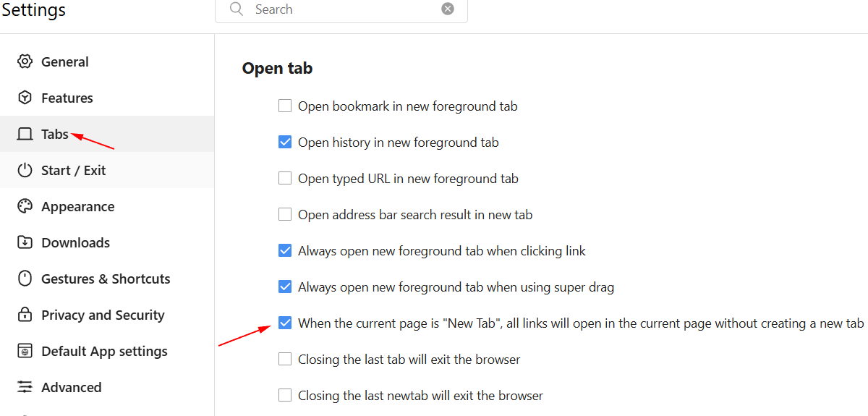This screenshot has width=868, height=416.
Task: Click the Start / Exit power icon
Action: [25, 170]
